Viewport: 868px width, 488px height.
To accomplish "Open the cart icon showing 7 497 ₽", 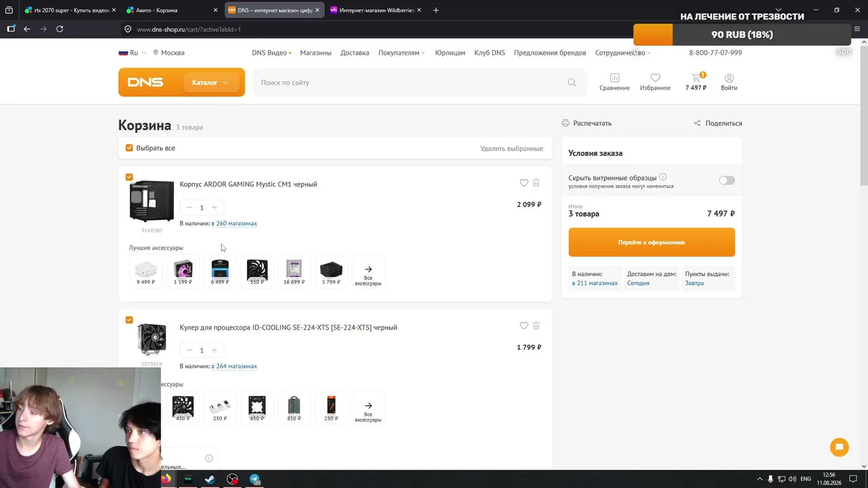I will [x=696, y=82].
